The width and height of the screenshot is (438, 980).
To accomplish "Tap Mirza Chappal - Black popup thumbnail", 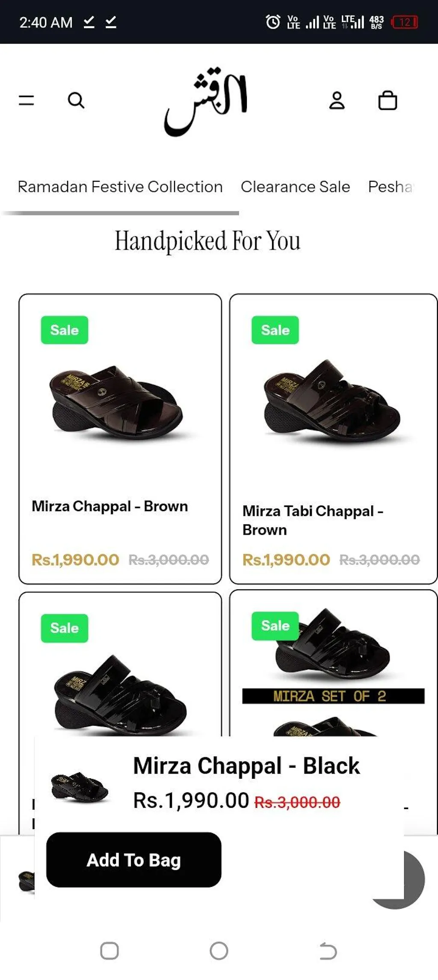I will (x=79, y=787).
